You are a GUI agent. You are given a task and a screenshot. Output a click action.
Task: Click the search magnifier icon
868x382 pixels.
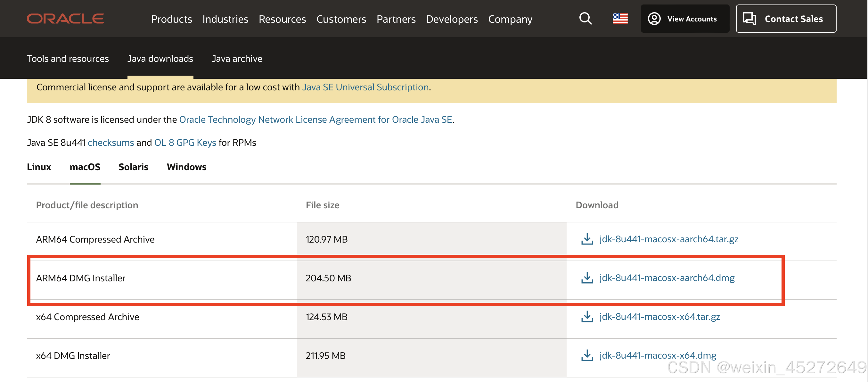tap(585, 19)
